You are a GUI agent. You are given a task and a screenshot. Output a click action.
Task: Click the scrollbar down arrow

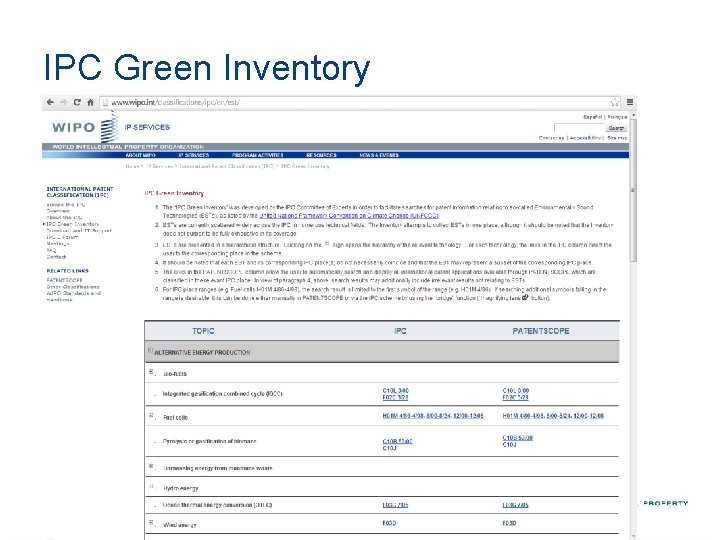(634, 536)
